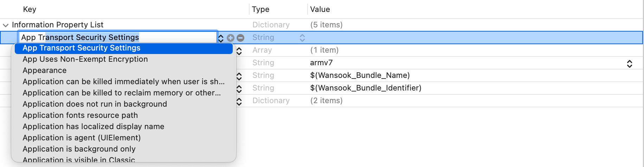Collapse Information Property List disclosure arrow
Screen dimensions: 644x167
6,25
